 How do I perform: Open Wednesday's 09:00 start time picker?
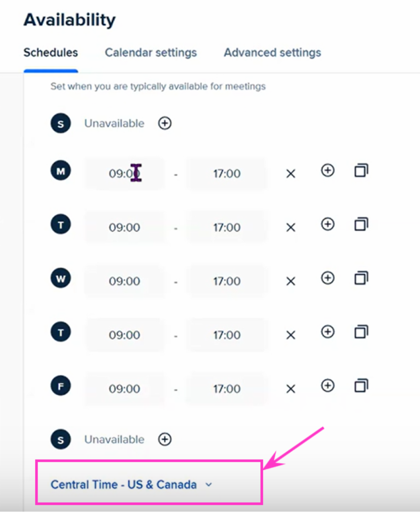coord(124,281)
